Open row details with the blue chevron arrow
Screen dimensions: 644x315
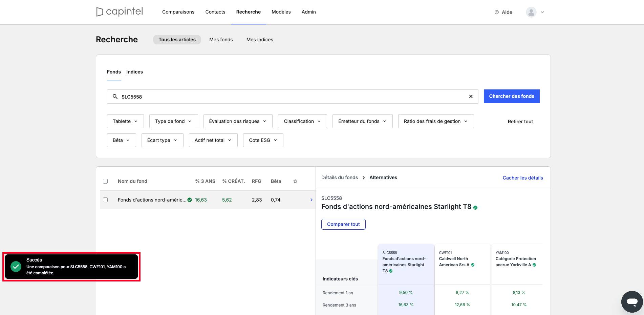pyautogui.click(x=312, y=200)
